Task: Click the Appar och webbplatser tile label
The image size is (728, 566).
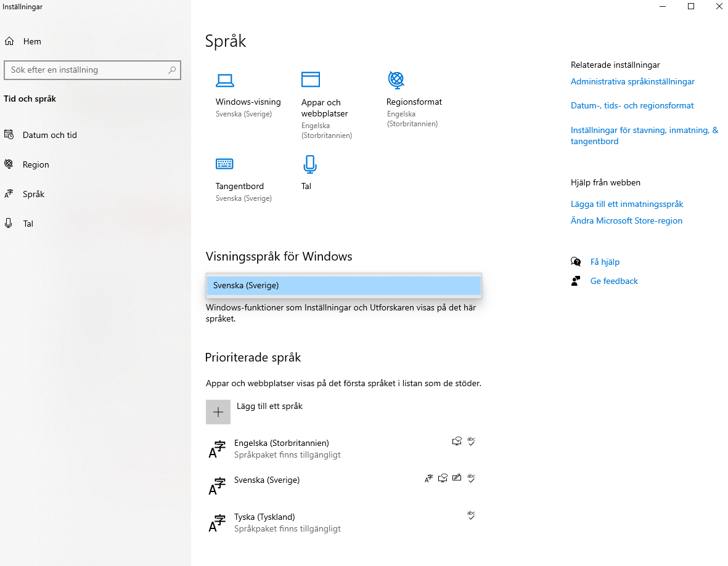Action: tap(324, 108)
